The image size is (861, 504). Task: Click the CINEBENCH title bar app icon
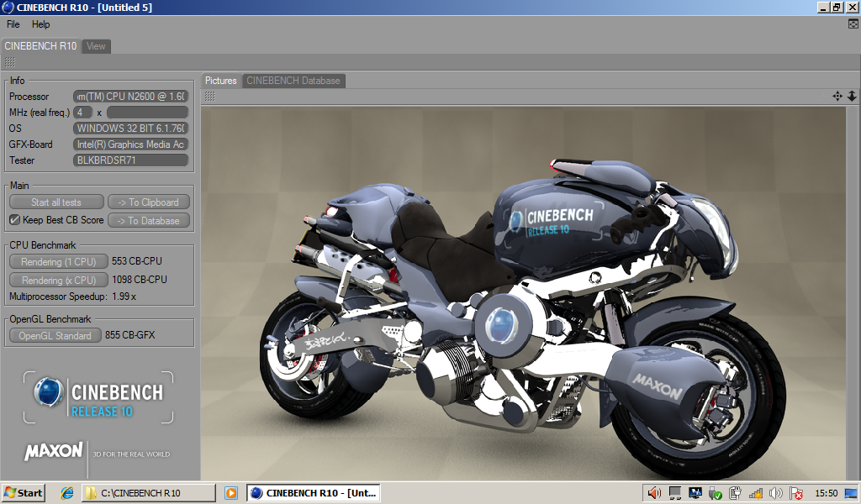8,7
